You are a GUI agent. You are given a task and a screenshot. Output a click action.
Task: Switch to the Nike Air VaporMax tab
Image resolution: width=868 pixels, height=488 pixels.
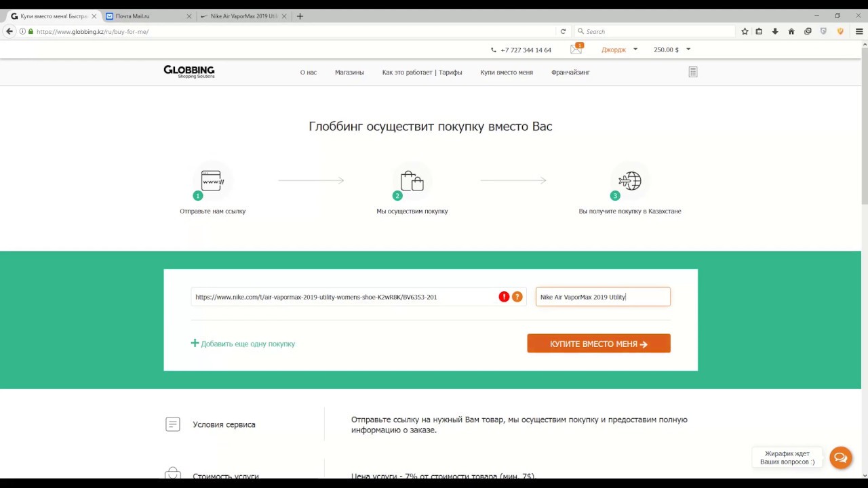tap(244, 16)
